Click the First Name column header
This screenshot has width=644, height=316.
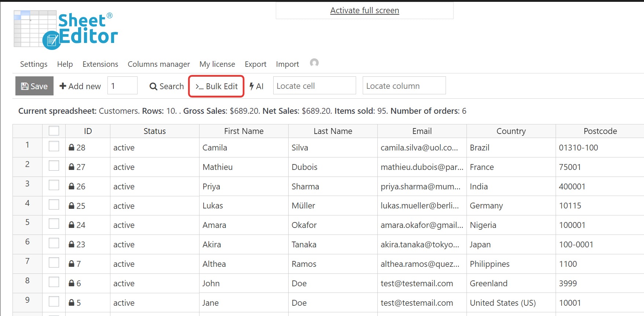[244, 131]
